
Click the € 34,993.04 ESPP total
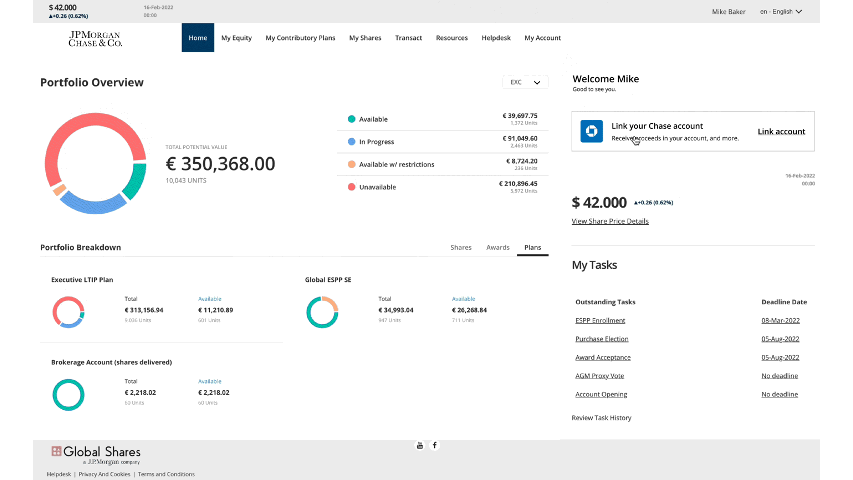[396, 310]
